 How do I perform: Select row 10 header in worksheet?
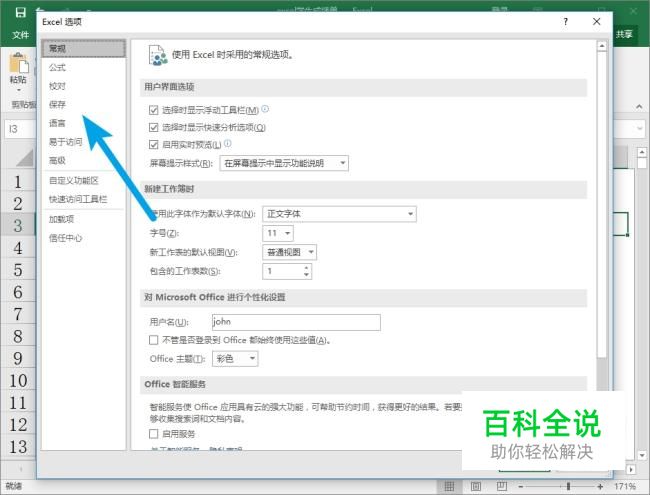pyautogui.click(x=18, y=381)
